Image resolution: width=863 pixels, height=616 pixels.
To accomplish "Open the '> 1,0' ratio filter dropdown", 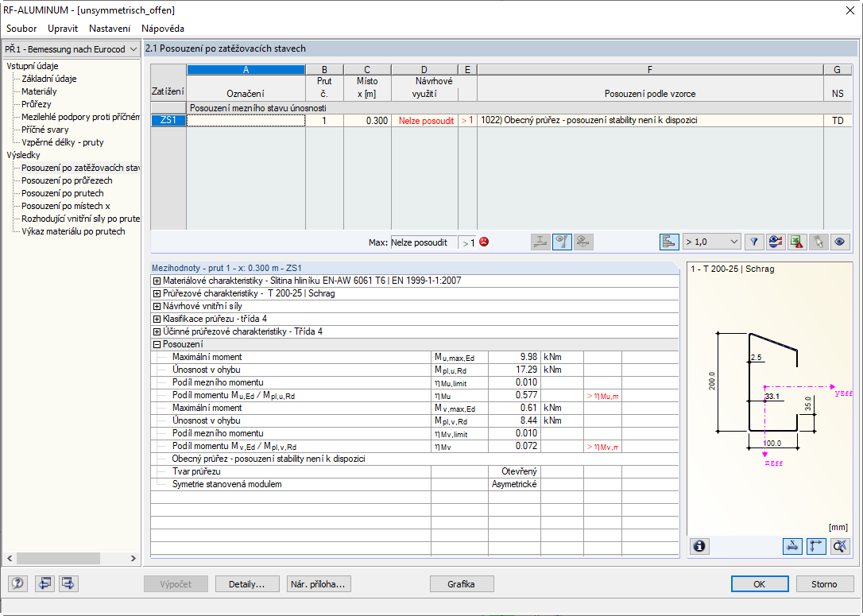I will pos(711,242).
